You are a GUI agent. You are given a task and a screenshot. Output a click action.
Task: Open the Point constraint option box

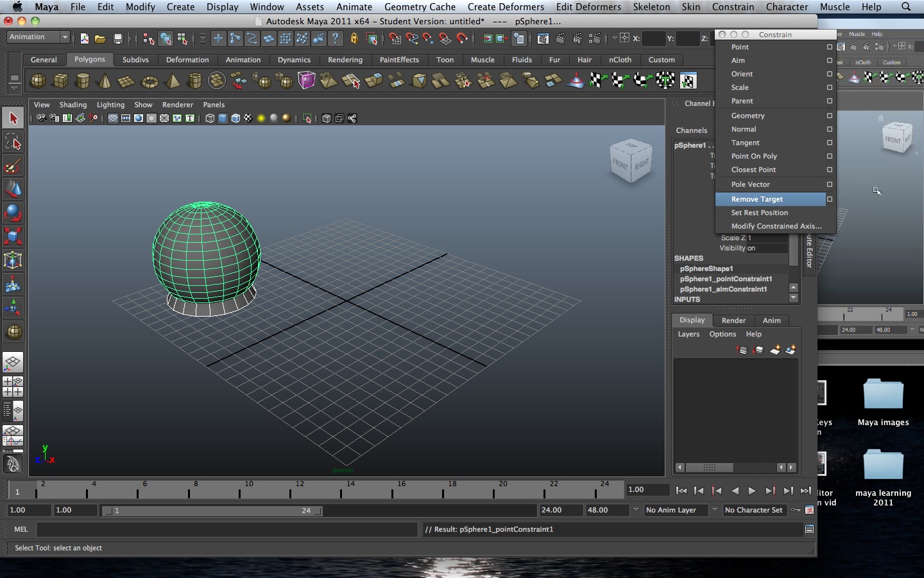click(829, 47)
